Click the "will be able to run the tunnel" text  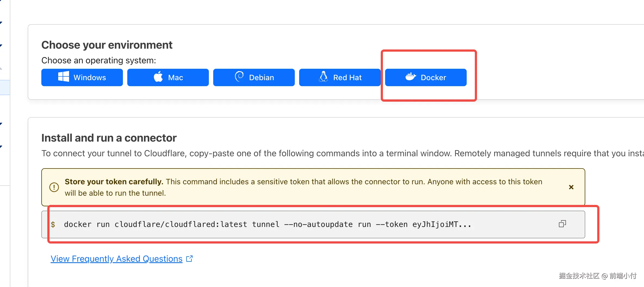(115, 193)
